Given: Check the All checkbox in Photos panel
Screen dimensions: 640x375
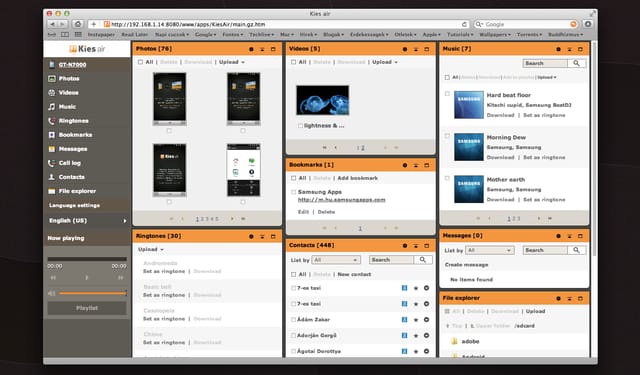Looking at the screenshot, I should click(140, 62).
